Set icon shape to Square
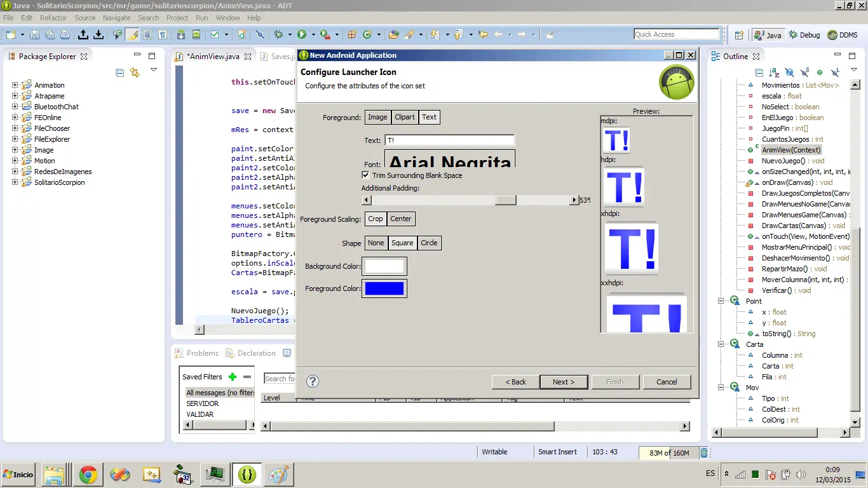Viewport: 868px width, 488px height. click(402, 243)
